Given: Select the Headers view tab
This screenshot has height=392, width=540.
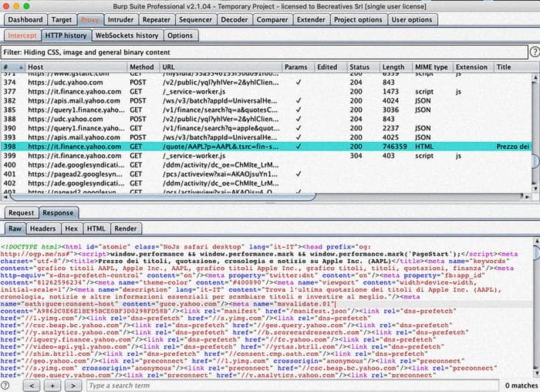Looking at the screenshot, I should click(42, 228).
